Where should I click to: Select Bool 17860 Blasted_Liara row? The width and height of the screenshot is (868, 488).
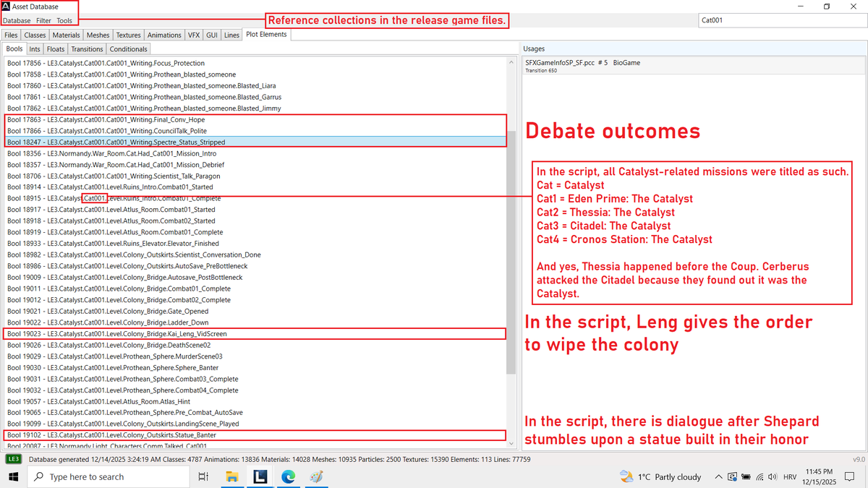[256, 85]
